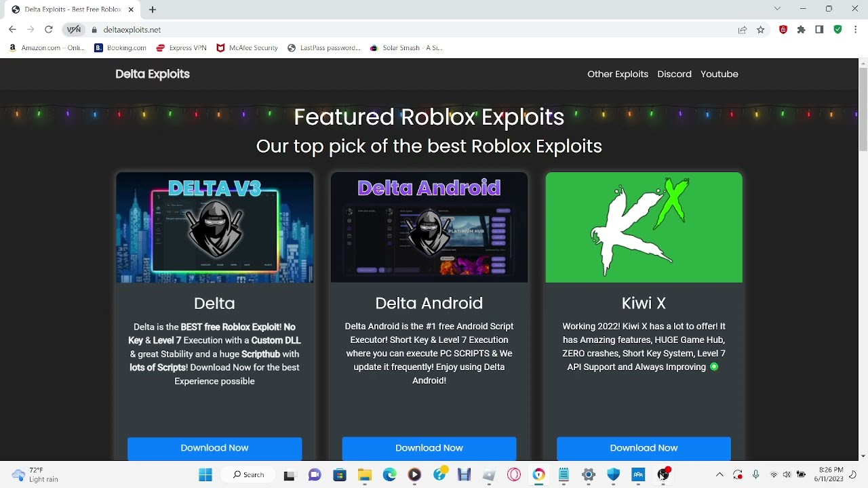The image size is (868, 488).
Task: Open the Opera browser taskbar icon
Action: tap(514, 474)
